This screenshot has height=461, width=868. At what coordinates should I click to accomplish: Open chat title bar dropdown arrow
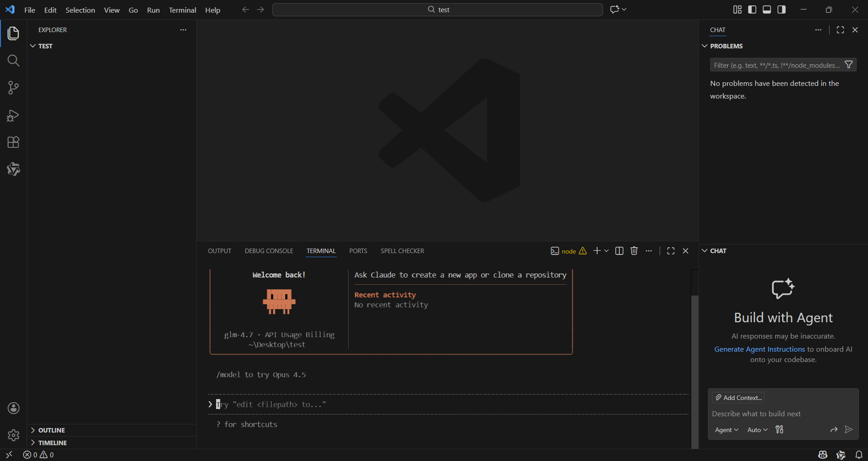[624, 9]
